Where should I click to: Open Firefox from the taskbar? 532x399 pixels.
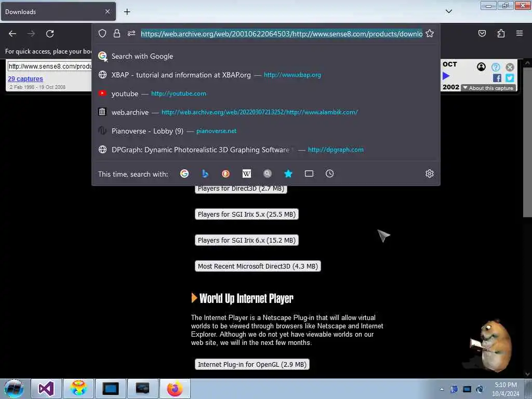[x=175, y=389]
